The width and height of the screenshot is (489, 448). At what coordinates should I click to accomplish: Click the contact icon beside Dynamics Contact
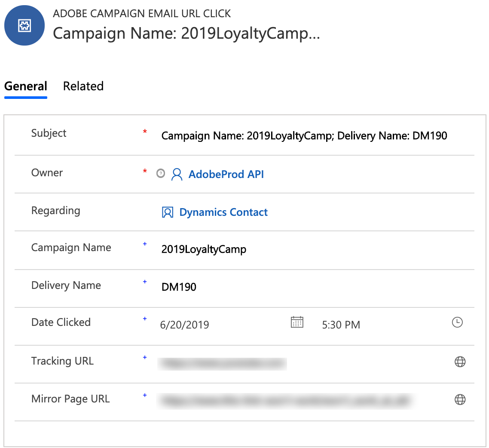tap(168, 212)
